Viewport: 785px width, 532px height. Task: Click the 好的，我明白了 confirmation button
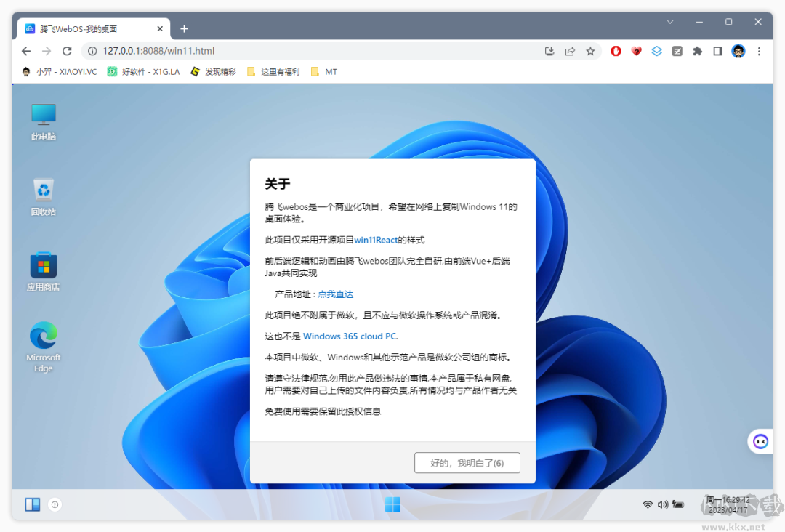pyautogui.click(x=467, y=462)
